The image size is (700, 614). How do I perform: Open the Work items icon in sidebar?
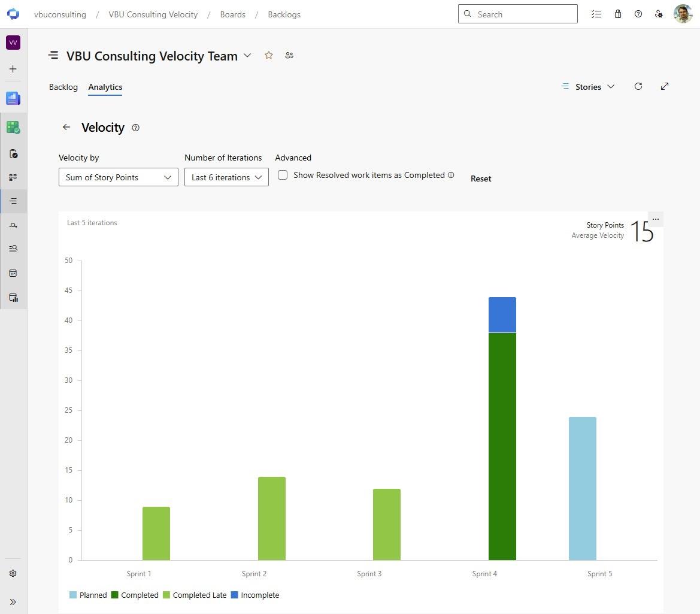click(x=13, y=153)
